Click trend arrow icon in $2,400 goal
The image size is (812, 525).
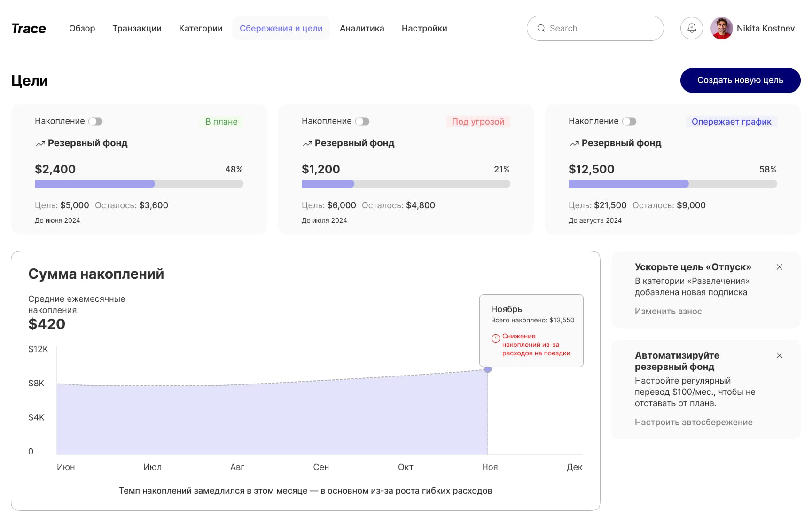click(40, 143)
